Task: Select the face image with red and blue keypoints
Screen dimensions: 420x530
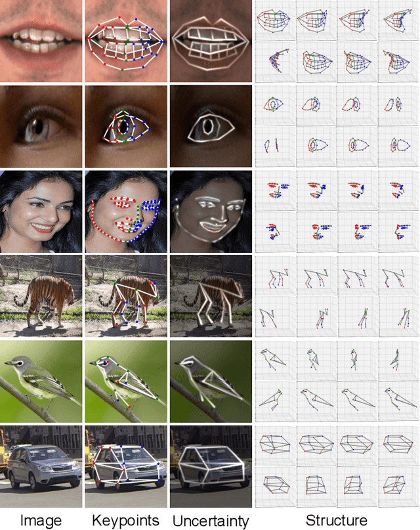Action: pos(126,211)
